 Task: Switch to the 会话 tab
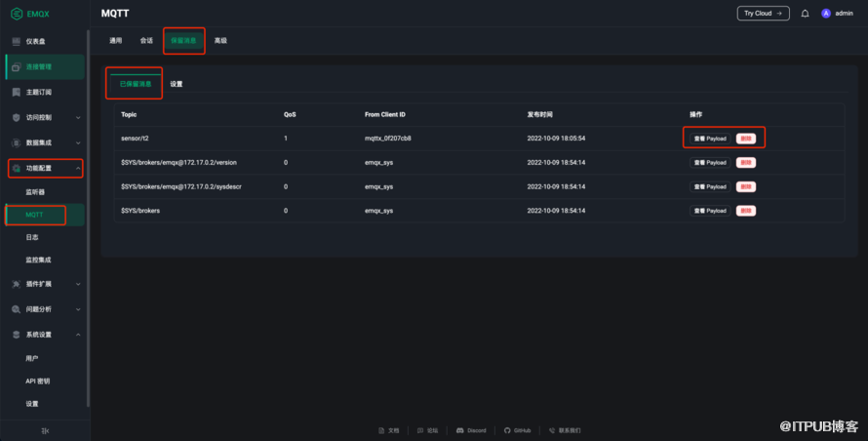point(146,41)
